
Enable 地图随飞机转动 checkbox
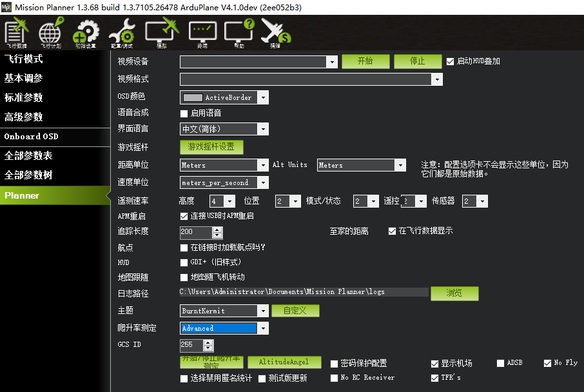click(x=184, y=278)
